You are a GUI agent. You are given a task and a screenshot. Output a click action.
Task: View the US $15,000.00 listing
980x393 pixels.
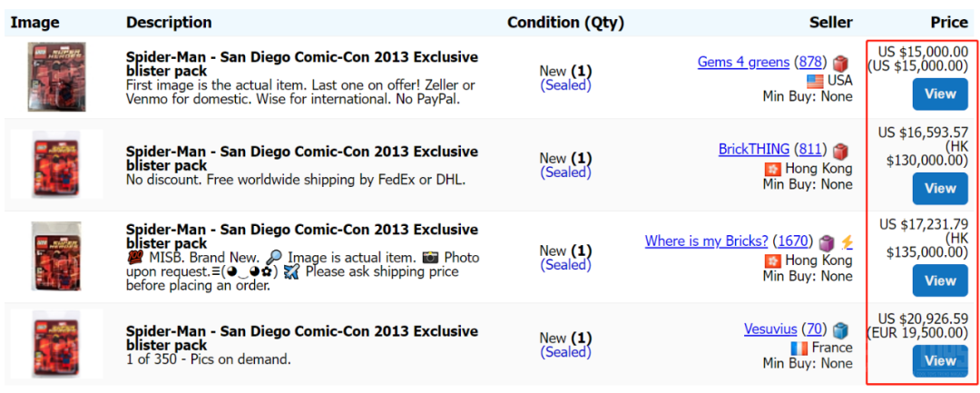pos(940,94)
